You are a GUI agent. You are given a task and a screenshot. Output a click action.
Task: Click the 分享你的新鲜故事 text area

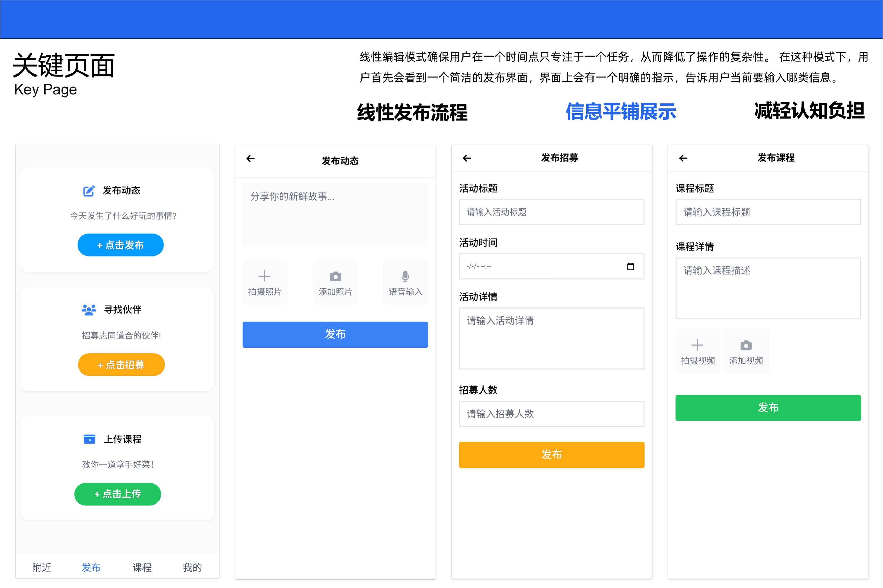[x=335, y=215]
